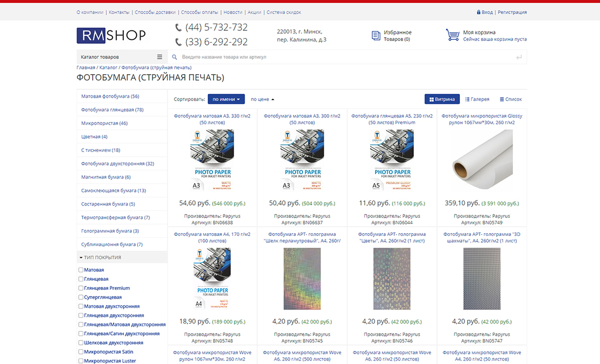Tick the Суперглянцевая checkbox
Viewport: 600px width, 364px height.
pos(81,297)
